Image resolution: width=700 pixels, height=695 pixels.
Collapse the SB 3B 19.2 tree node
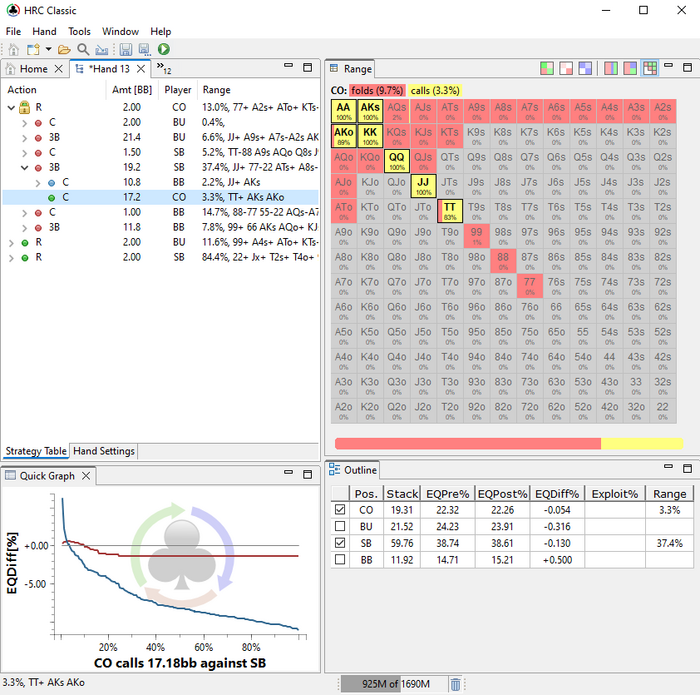[23, 168]
